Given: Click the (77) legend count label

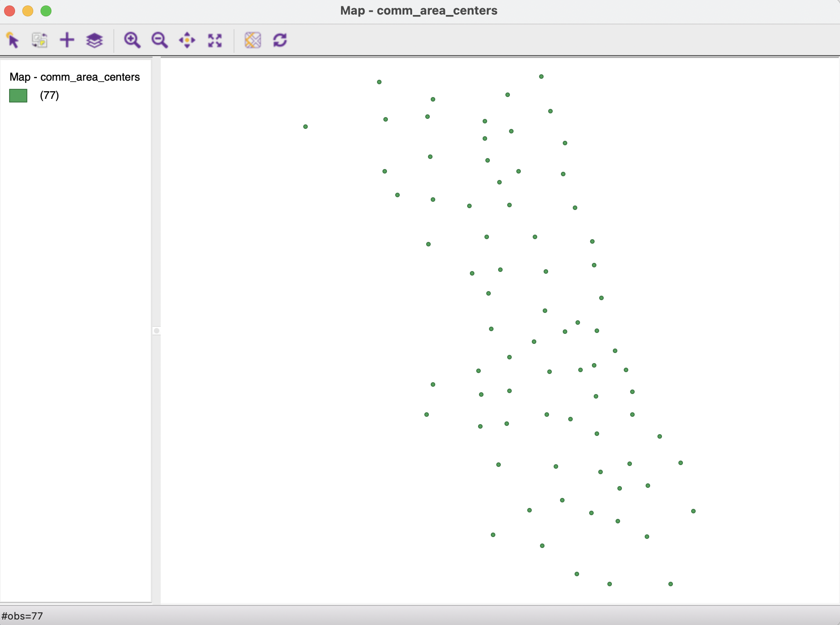Looking at the screenshot, I should [x=50, y=95].
